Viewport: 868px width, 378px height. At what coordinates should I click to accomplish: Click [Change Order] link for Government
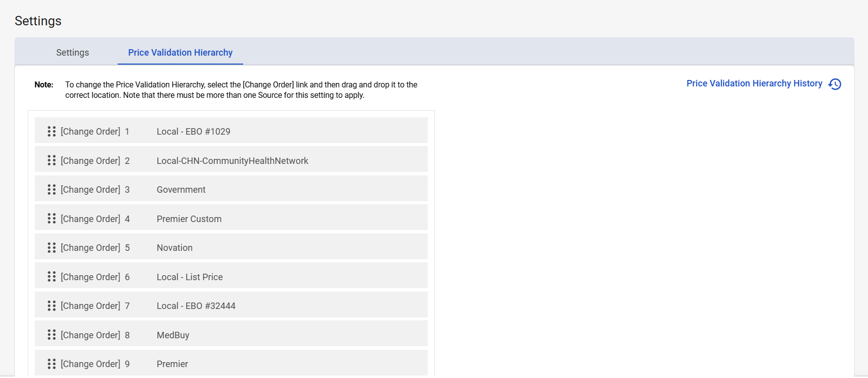pos(90,190)
